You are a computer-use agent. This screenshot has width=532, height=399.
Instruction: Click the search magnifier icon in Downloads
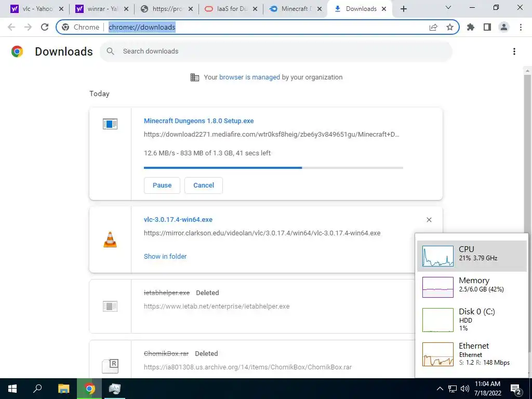tap(110, 51)
